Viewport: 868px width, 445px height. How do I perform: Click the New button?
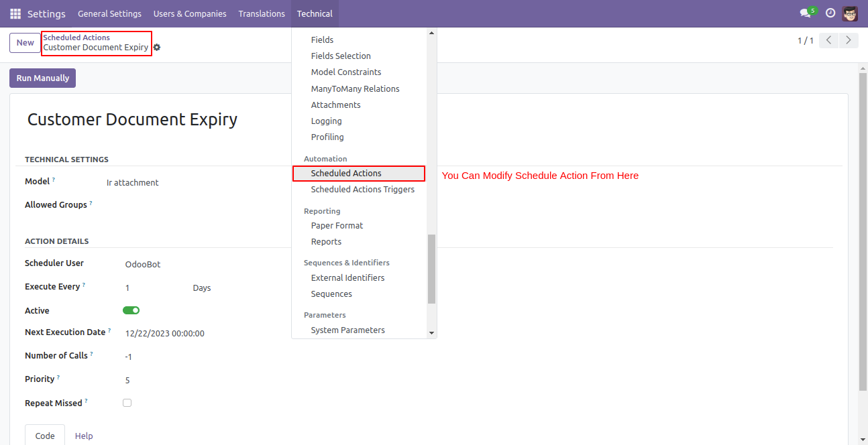click(25, 42)
